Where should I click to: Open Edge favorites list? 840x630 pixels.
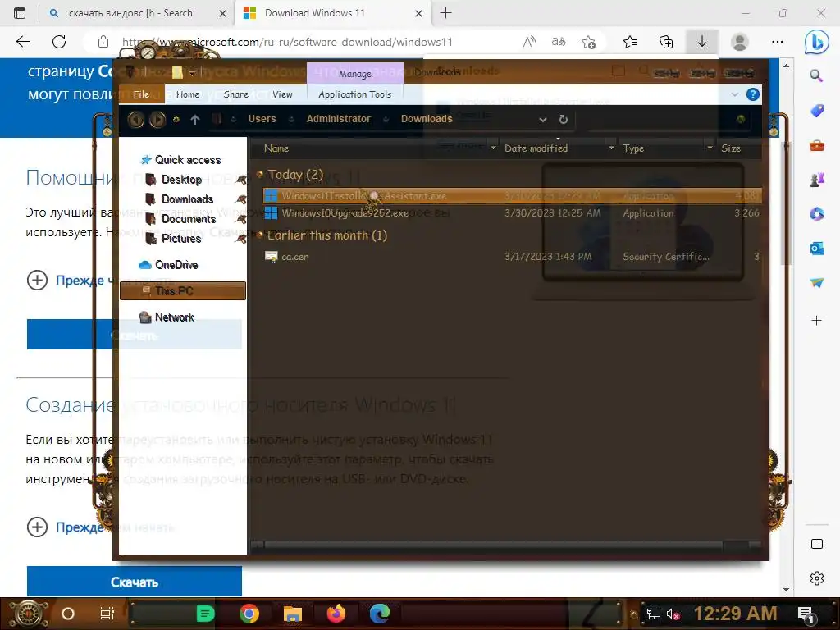click(x=630, y=42)
